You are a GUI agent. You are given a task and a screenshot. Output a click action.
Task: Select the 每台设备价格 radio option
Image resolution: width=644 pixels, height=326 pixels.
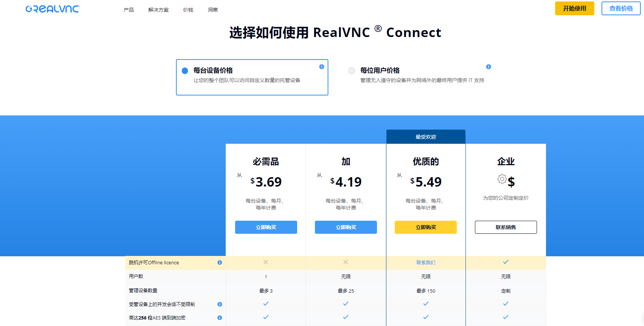185,71
